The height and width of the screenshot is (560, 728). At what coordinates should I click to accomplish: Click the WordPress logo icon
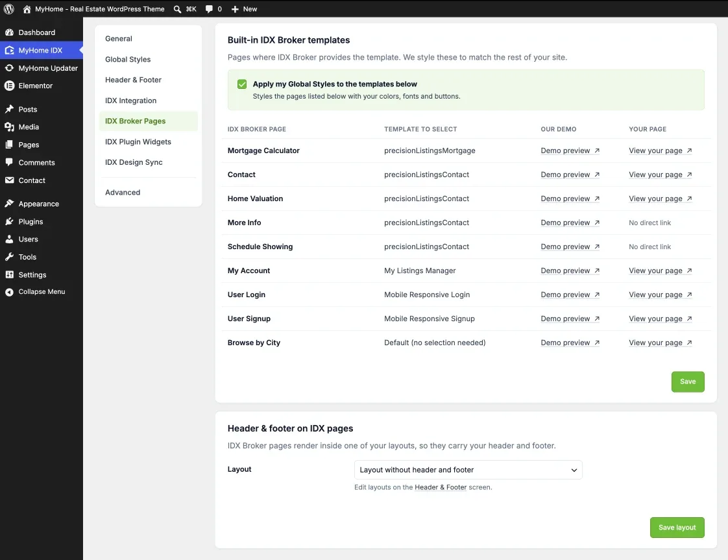(x=9, y=9)
